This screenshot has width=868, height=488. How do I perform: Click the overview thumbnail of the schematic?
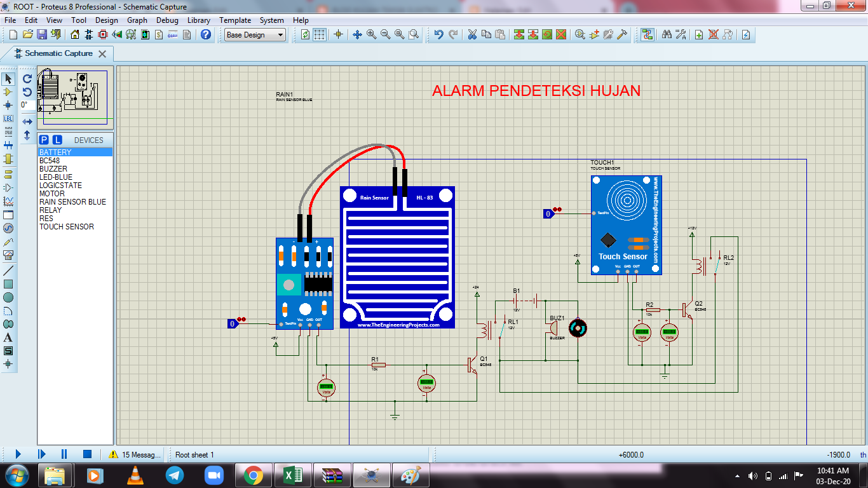coord(75,97)
